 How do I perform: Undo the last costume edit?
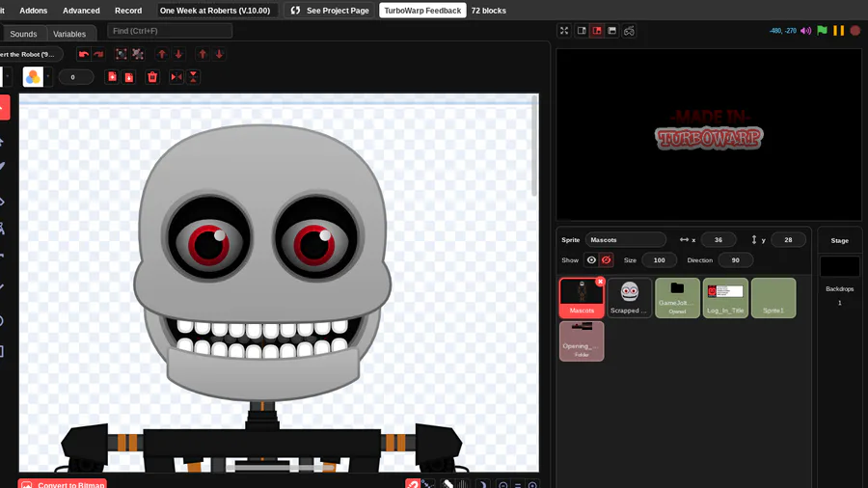tap(84, 54)
